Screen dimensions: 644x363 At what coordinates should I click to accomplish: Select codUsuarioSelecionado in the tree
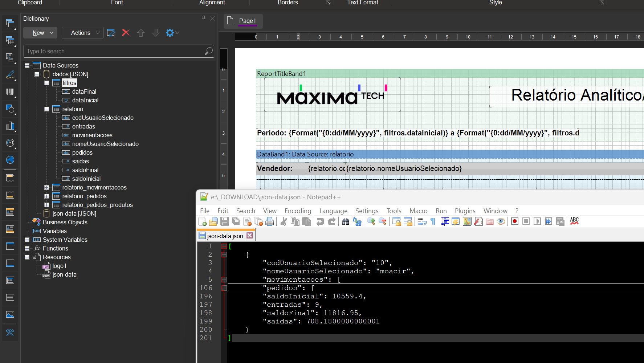pos(102,118)
